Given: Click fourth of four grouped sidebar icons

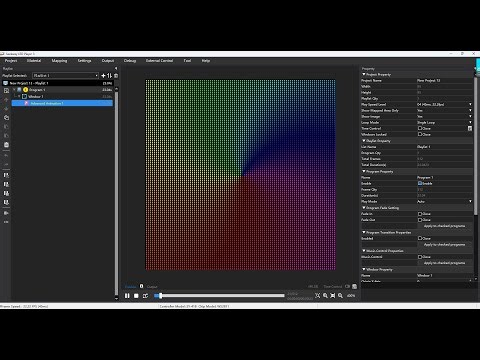Looking at the screenshot, I should click(6, 202).
